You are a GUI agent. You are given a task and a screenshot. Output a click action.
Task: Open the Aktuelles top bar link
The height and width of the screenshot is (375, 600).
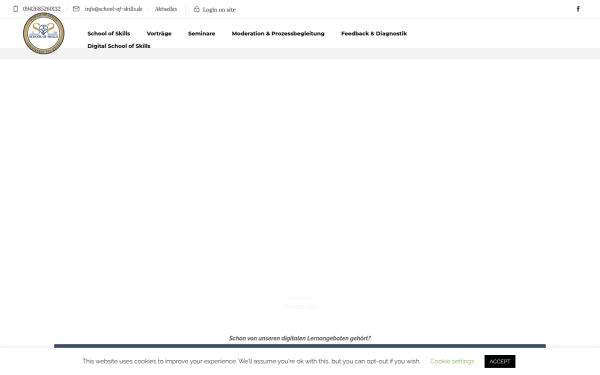[166, 9]
